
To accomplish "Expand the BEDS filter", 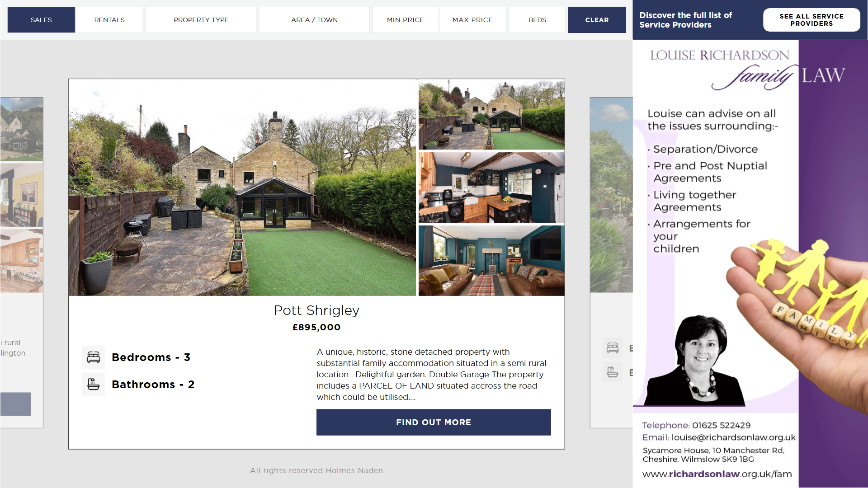I will (537, 20).
